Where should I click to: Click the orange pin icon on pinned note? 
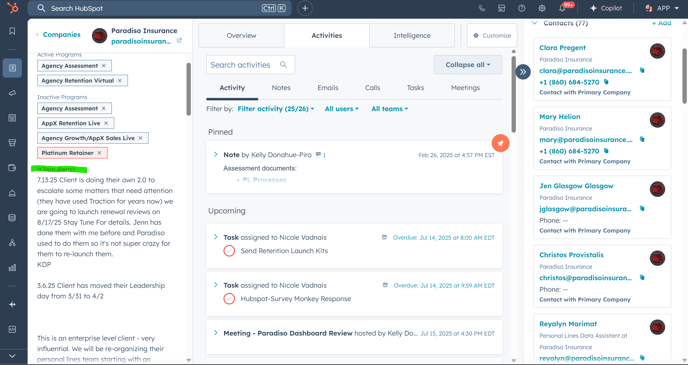point(501,143)
